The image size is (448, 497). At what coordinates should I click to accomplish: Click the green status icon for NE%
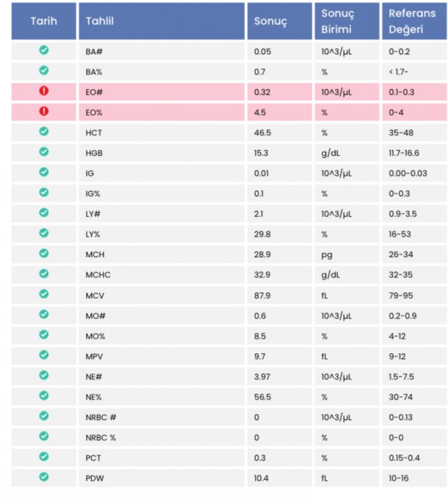coord(44,395)
